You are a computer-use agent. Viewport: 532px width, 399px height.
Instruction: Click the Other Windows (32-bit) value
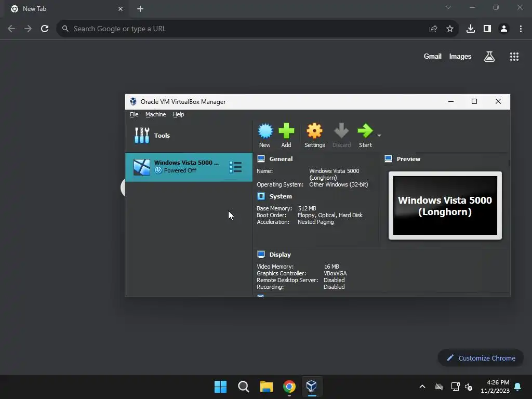(339, 184)
